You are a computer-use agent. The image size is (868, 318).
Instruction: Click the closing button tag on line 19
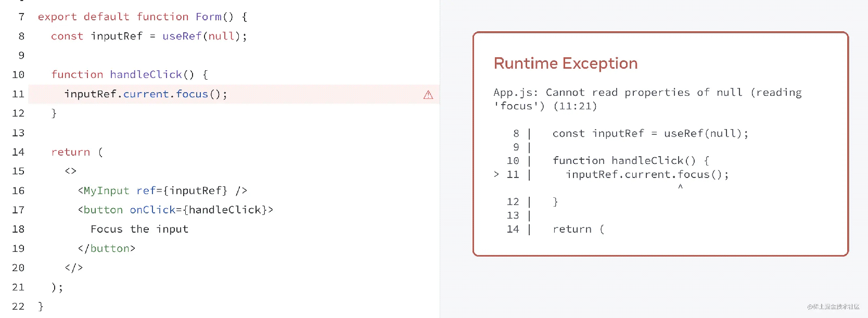coord(107,248)
